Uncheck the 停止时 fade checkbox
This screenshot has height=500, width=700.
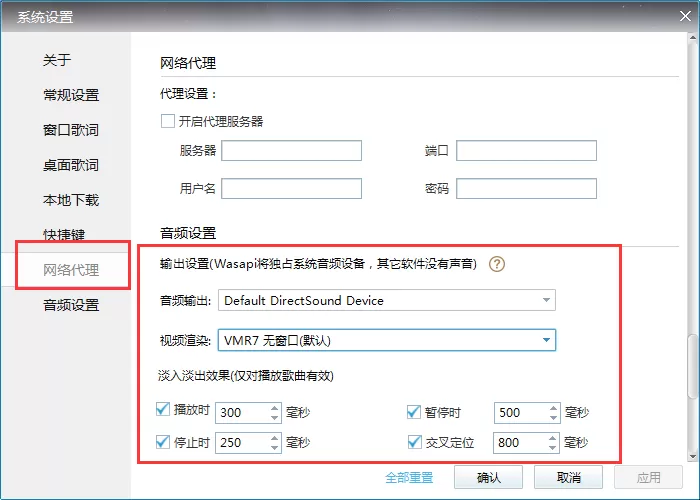click(x=163, y=442)
